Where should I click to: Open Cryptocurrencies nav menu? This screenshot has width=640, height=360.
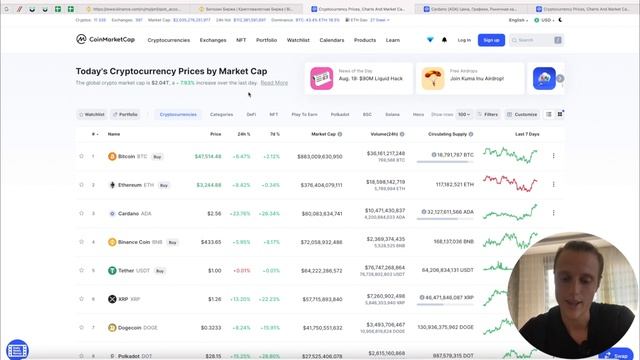point(169,40)
